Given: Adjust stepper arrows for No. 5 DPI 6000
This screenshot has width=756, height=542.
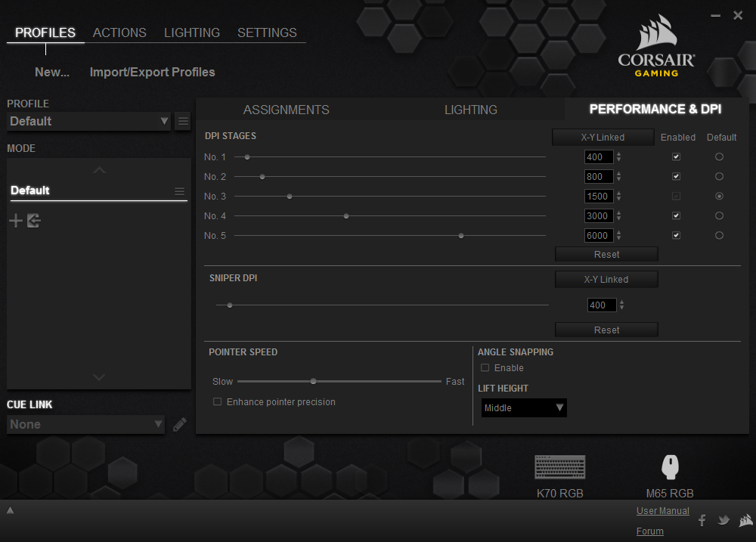Looking at the screenshot, I should (x=618, y=236).
